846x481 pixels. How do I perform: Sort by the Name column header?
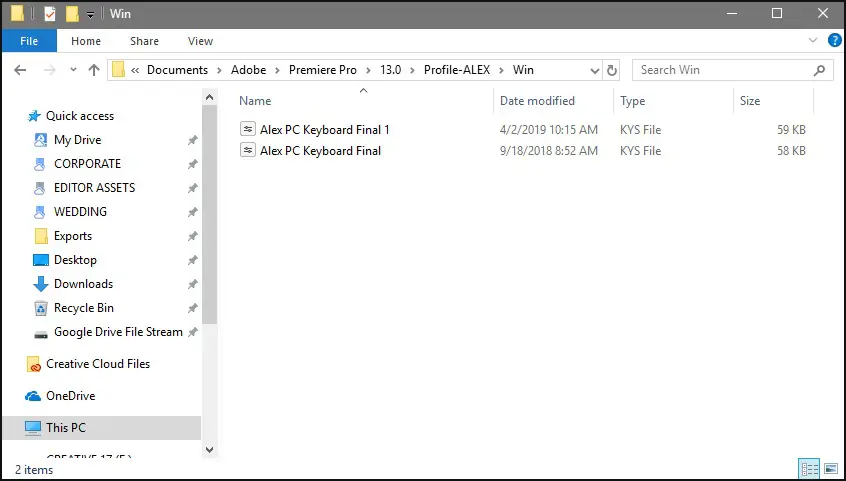tap(255, 101)
